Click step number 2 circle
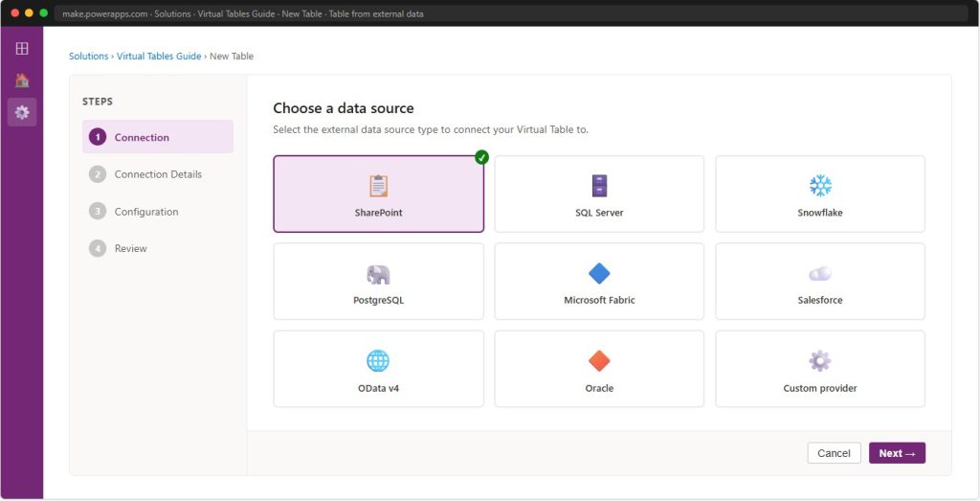 pyautogui.click(x=98, y=174)
